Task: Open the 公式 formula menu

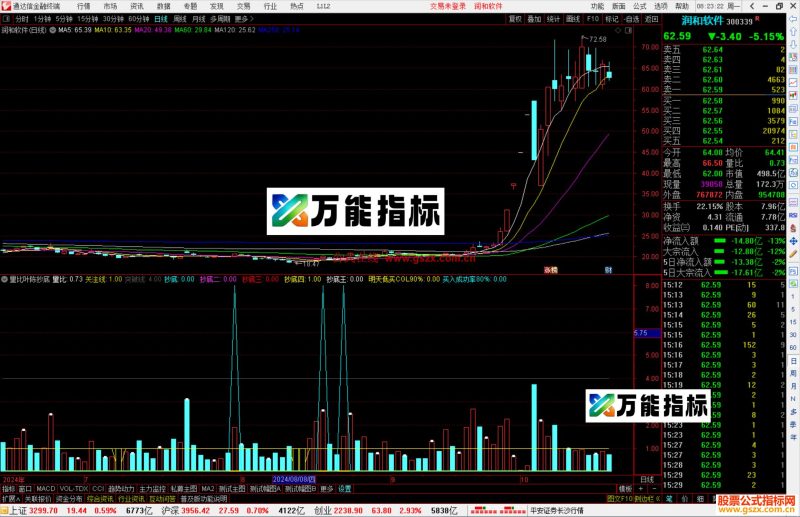Action: 640,6
